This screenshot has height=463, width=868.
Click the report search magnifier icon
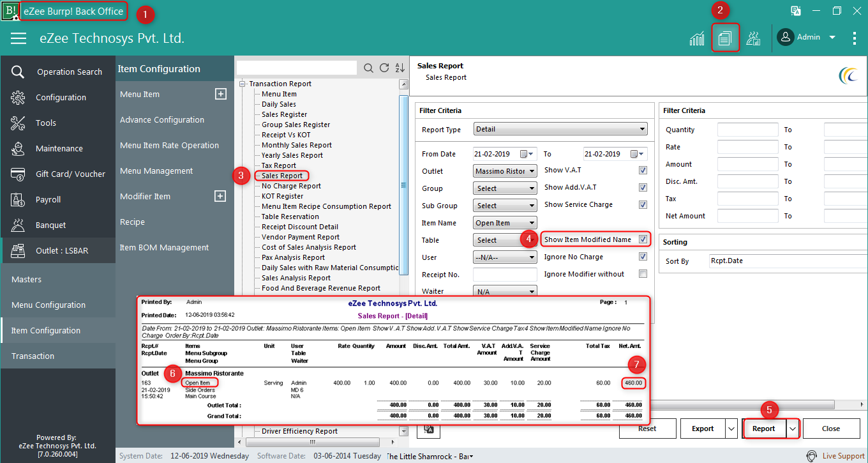point(368,68)
